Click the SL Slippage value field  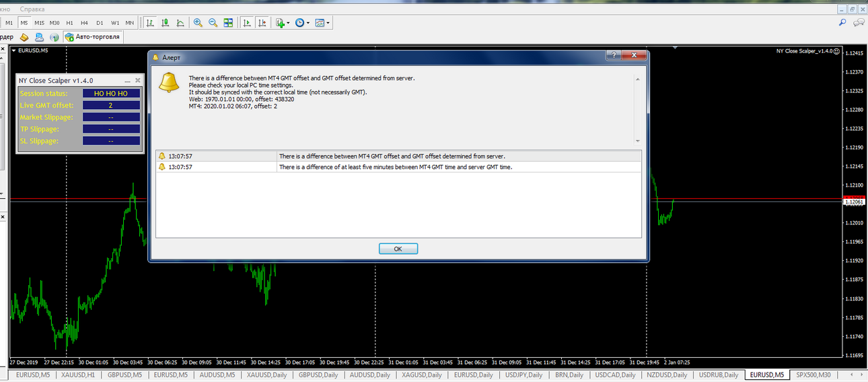pyautogui.click(x=111, y=141)
